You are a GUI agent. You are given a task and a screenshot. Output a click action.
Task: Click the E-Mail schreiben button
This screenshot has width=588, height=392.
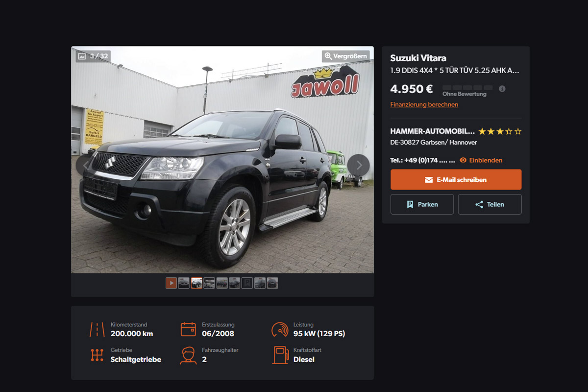coord(456,180)
